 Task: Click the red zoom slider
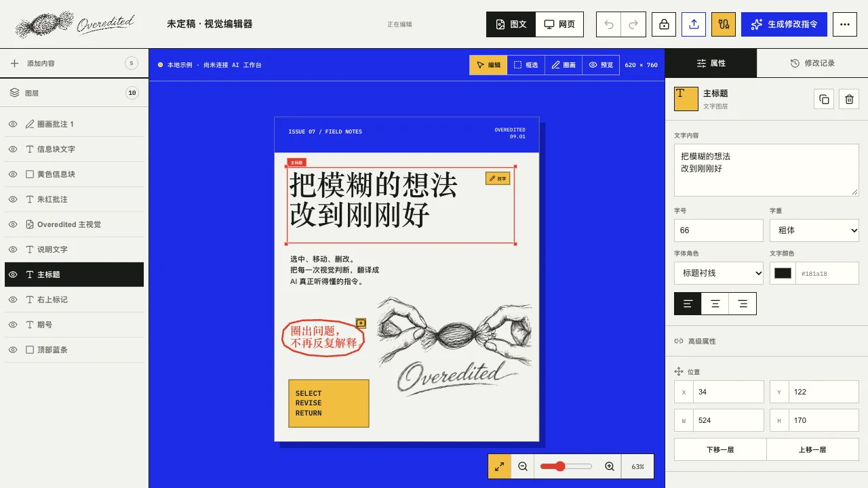(x=566, y=466)
